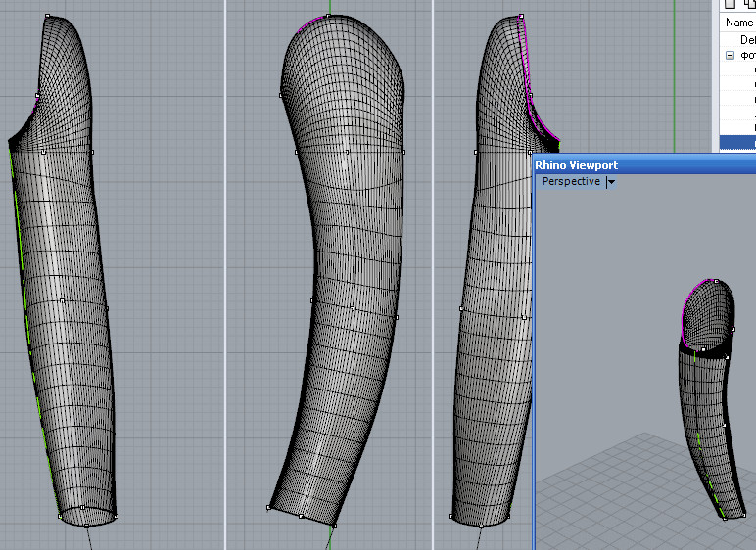756x550 pixels.
Task: Pick top control point of left viewport model
Action: pyautogui.click(x=47, y=17)
